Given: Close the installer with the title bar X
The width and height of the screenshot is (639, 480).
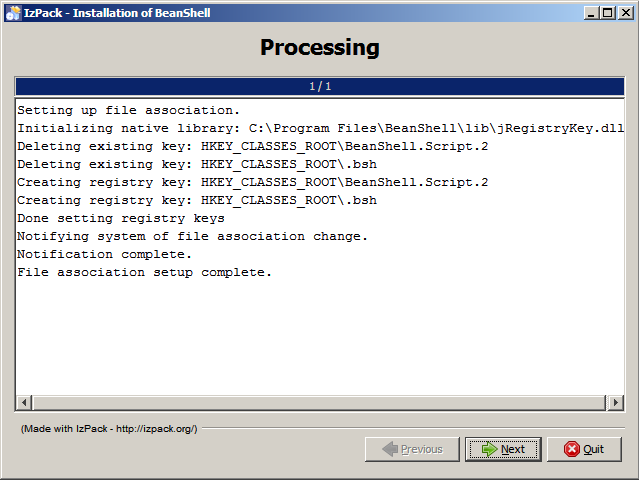Looking at the screenshot, I should [624, 13].
